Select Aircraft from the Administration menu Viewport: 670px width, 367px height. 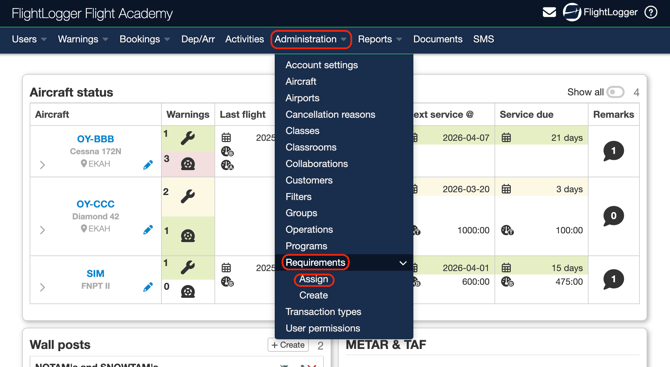301,81
